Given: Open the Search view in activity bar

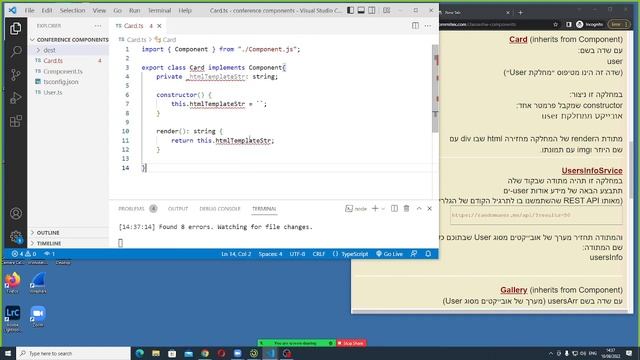Looking at the screenshot, I should [16, 51].
